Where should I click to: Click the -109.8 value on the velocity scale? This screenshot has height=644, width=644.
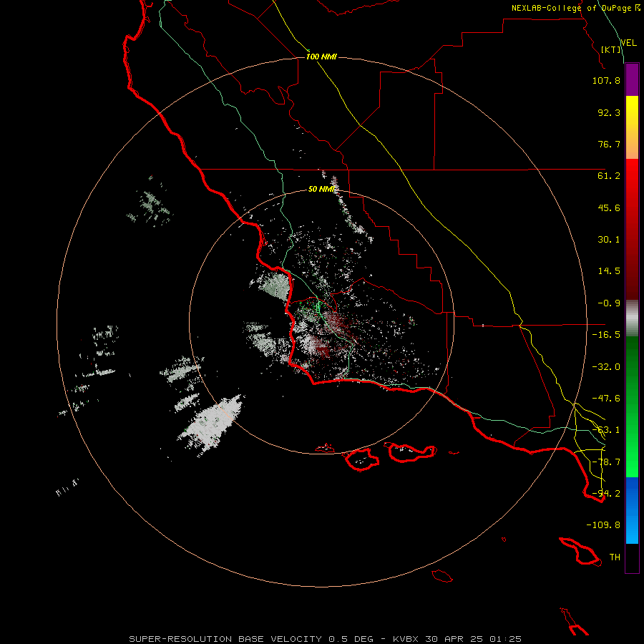pos(603,525)
